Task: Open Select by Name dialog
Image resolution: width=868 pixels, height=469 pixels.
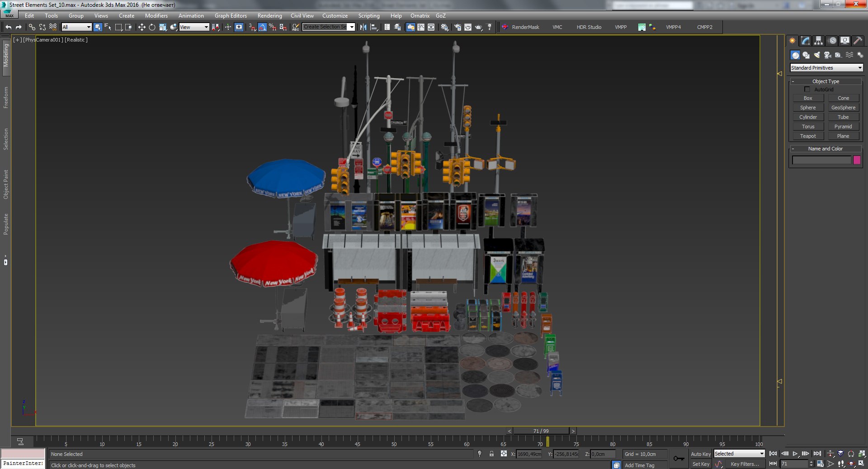Action: pos(108,27)
